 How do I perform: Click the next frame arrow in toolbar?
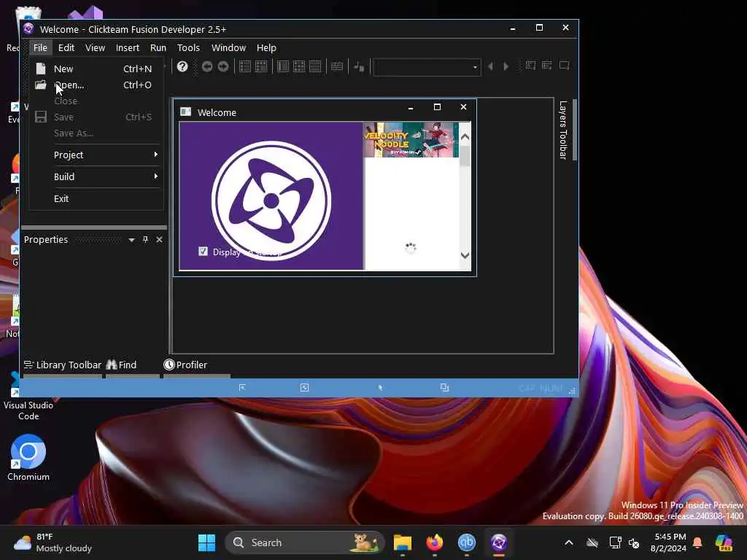(x=506, y=66)
